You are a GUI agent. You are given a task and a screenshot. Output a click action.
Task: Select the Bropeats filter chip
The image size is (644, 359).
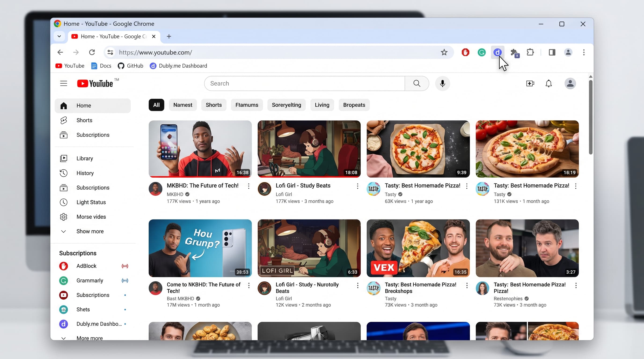[x=354, y=105]
